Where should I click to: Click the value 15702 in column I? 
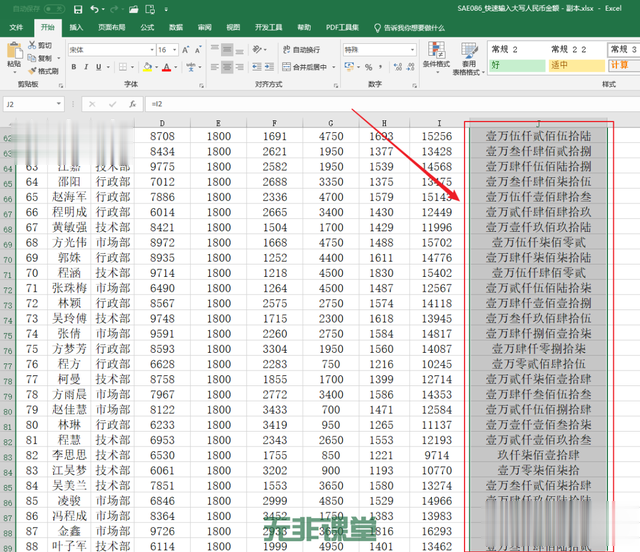437,243
